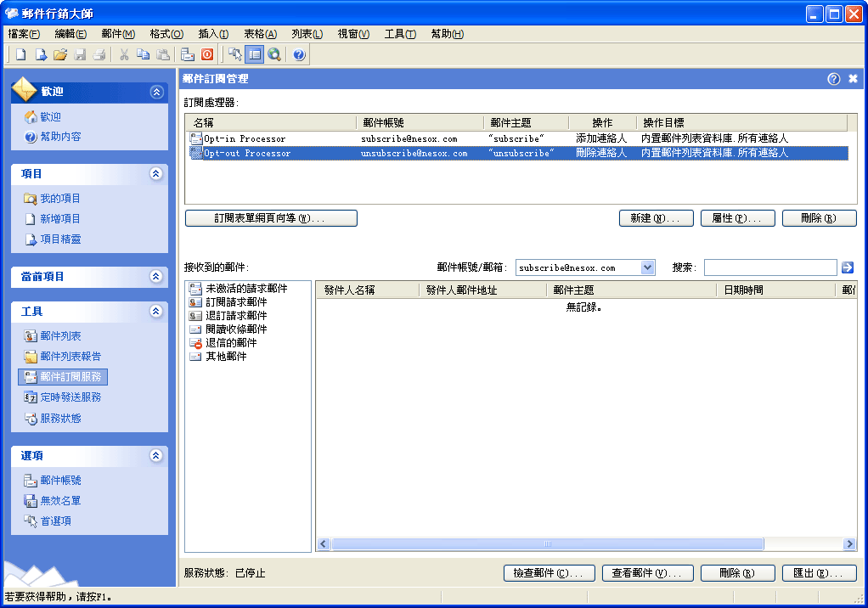Collapse the 歡迎 sidebar panel
This screenshot has height=608, width=868.
point(155,92)
